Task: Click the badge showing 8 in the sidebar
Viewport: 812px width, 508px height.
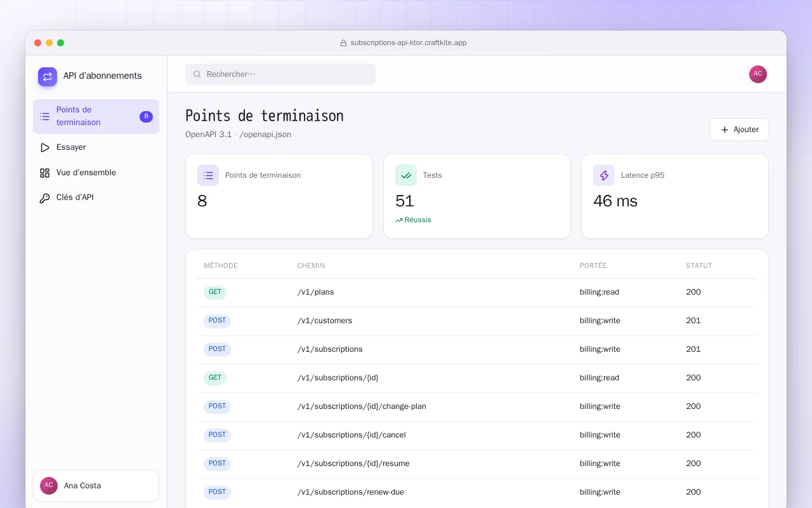Action: point(146,116)
